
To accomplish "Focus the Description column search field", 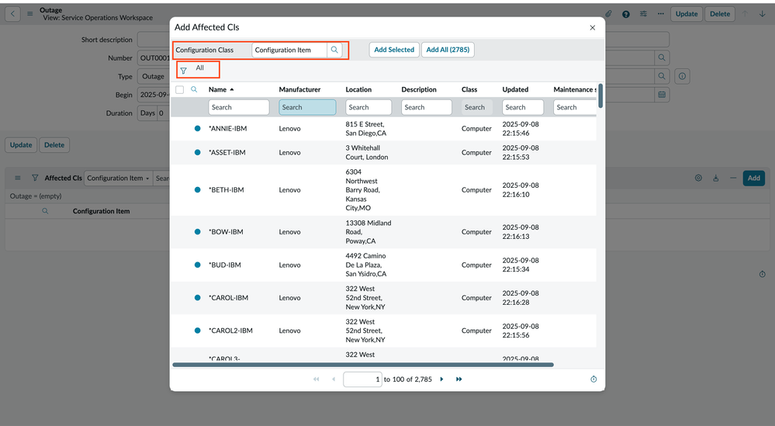I will pos(427,107).
